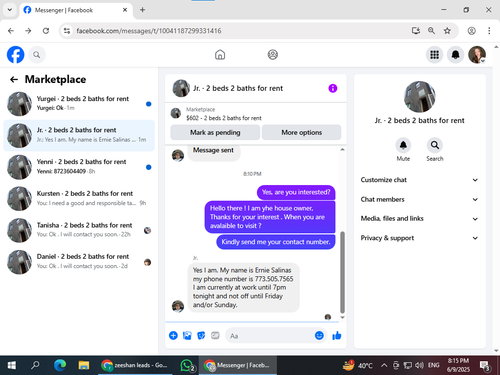Viewport: 500px width, 375px height.
Task: Open new browser tab plus button
Action: [x=142, y=10]
